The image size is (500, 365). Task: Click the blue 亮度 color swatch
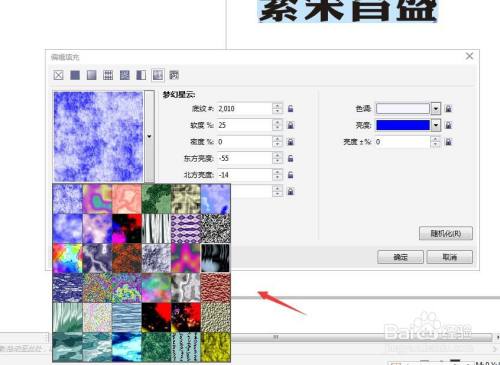403,125
